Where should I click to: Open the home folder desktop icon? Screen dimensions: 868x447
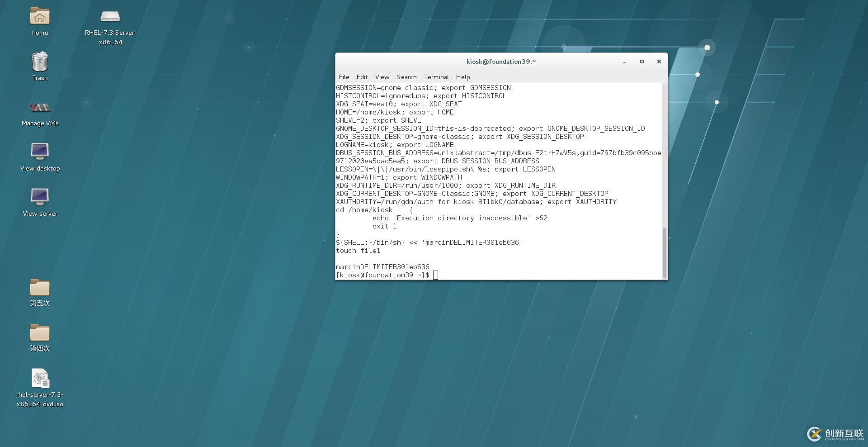tap(40, 17)
